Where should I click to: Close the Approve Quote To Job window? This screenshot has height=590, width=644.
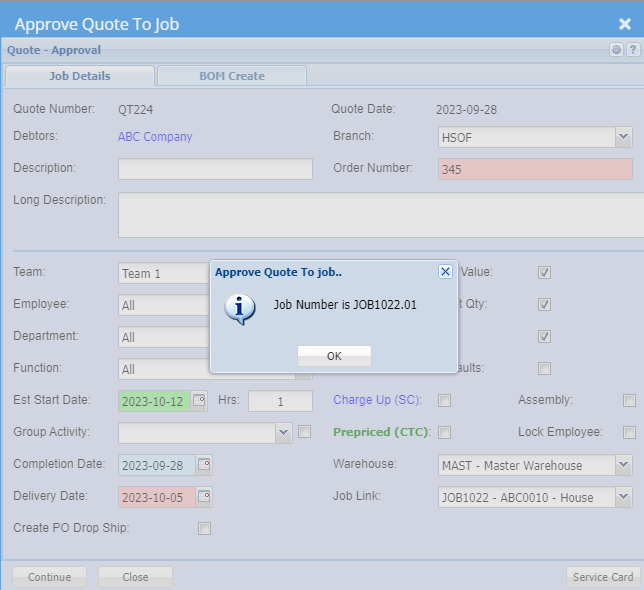coord(624,24)
